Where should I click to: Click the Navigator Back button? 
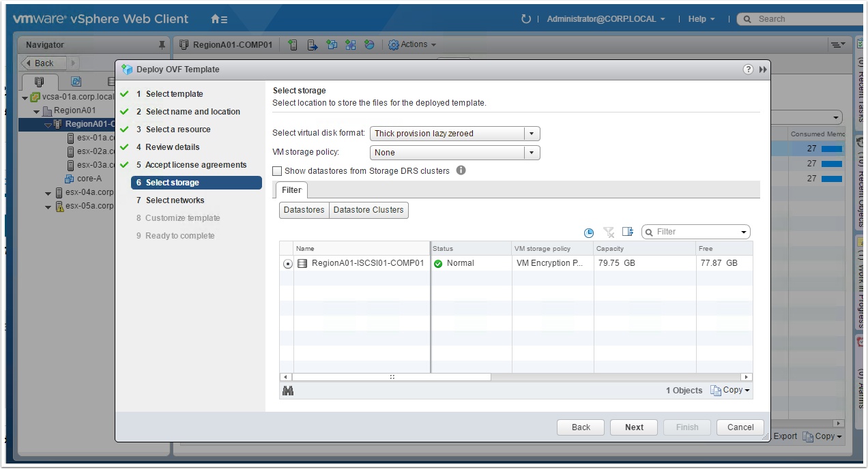coord(44,63)
